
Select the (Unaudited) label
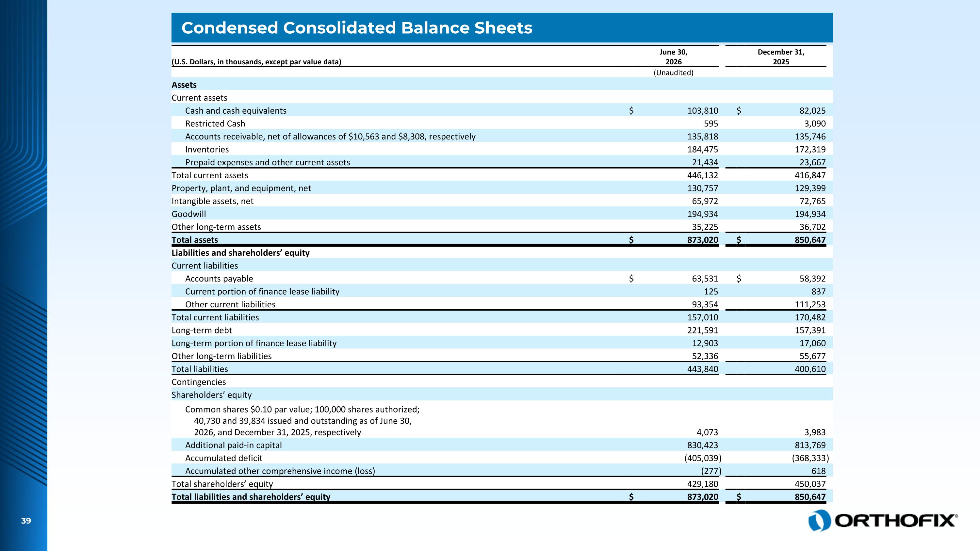point(673,73)
